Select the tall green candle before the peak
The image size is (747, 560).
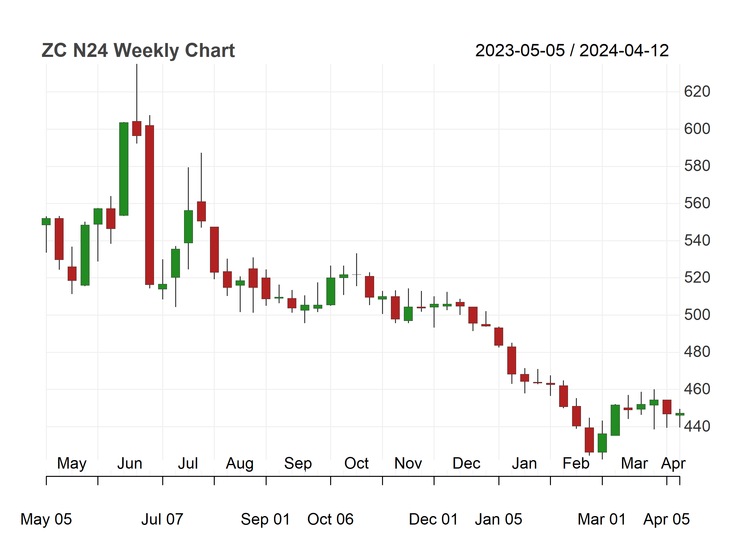pyautogui.click(x=124, y=169)
